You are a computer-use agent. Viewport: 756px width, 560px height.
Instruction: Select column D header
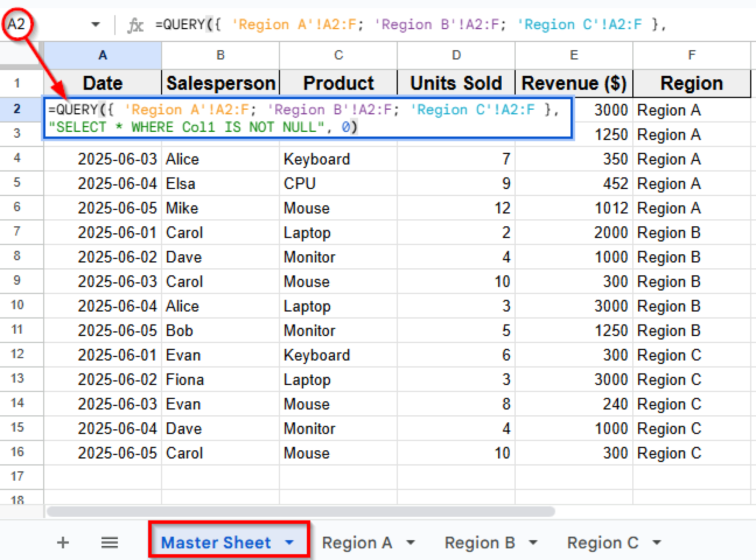point(456,55)
